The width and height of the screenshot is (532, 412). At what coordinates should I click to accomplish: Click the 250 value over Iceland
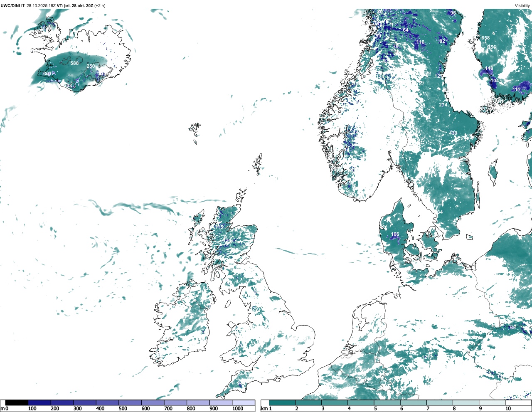tap(91, 66)
